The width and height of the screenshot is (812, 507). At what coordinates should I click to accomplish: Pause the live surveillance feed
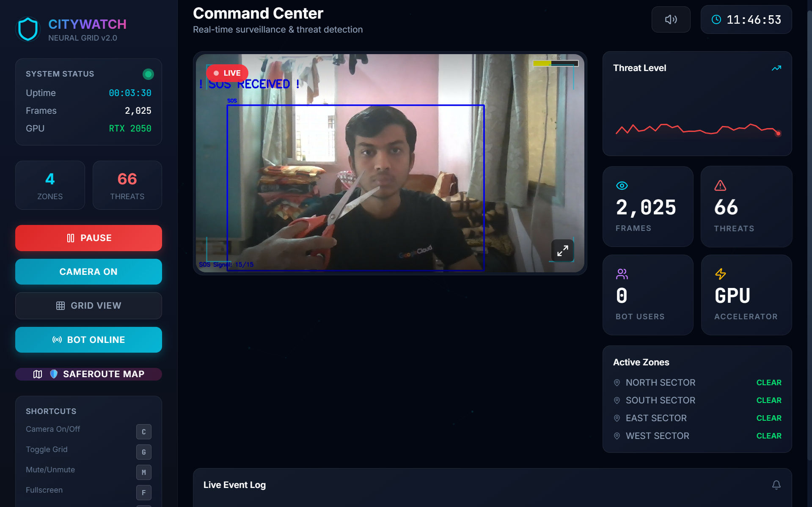[x=88, y=238]
